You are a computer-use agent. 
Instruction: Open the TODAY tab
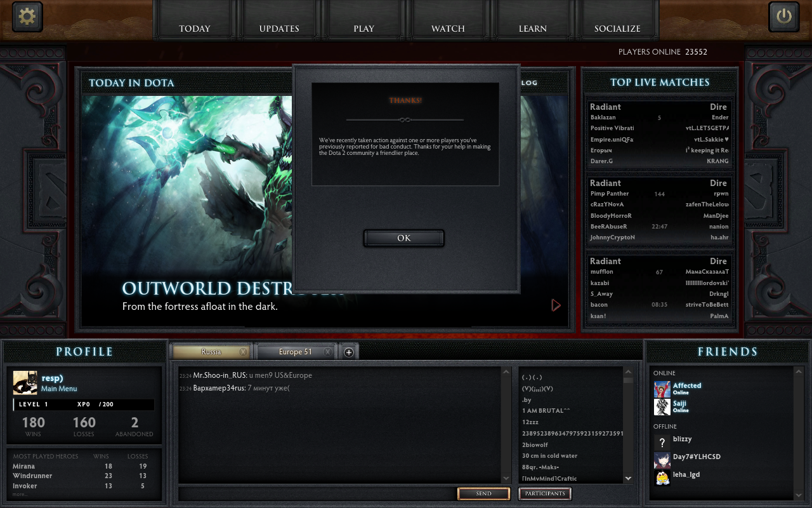195,28
